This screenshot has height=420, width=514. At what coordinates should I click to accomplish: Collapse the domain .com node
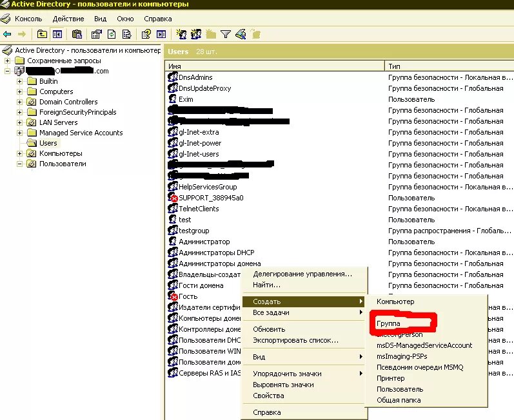point(7,71)
